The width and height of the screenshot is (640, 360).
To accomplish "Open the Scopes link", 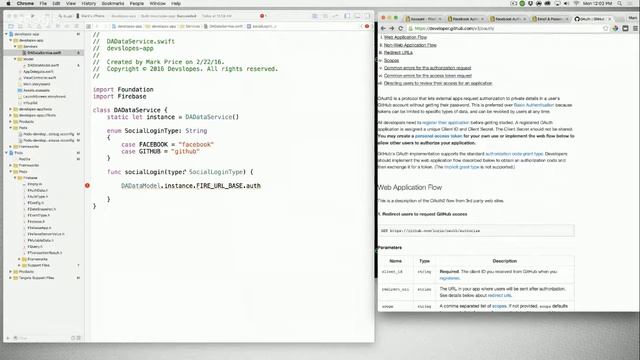I will (x=391, y=60).
